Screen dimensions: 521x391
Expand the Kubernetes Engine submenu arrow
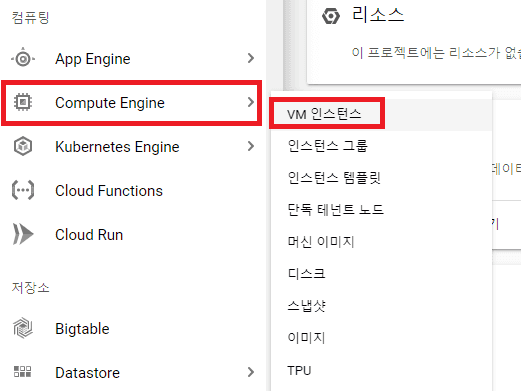point(251,146)
